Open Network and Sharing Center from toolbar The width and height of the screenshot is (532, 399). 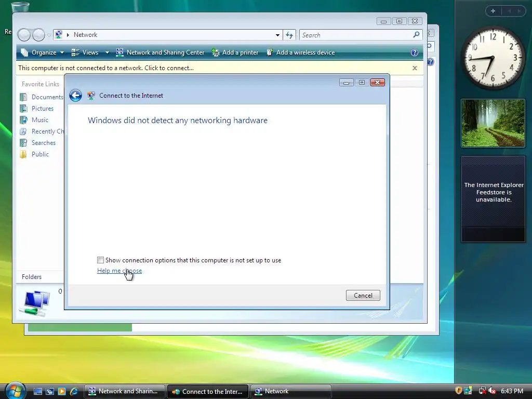pos(160,52)
